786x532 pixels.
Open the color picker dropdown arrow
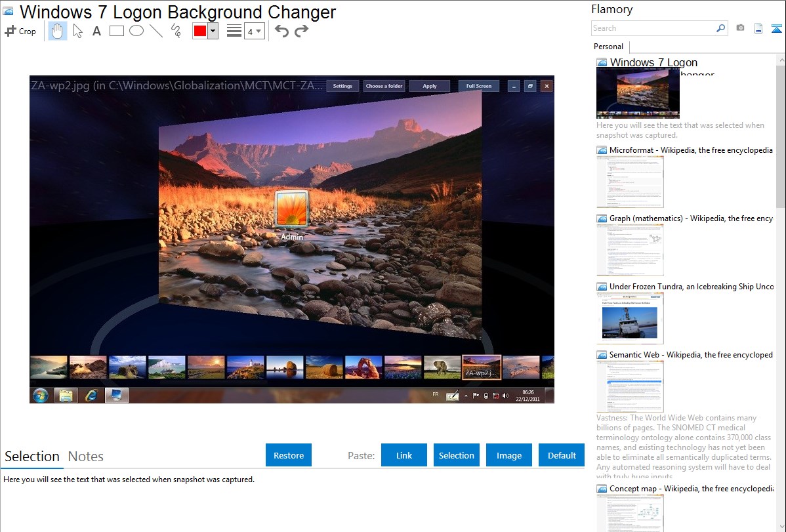click(x=213, y=31)
